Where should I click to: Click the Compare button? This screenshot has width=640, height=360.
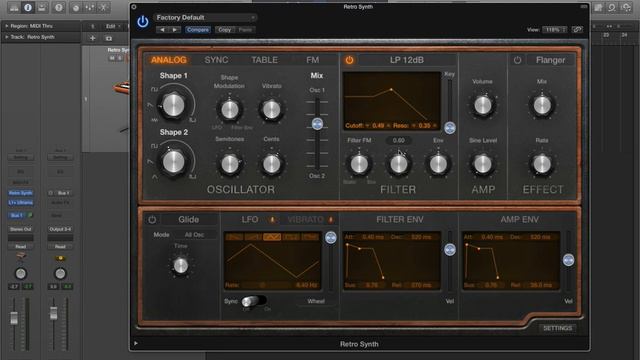[198, 30]
